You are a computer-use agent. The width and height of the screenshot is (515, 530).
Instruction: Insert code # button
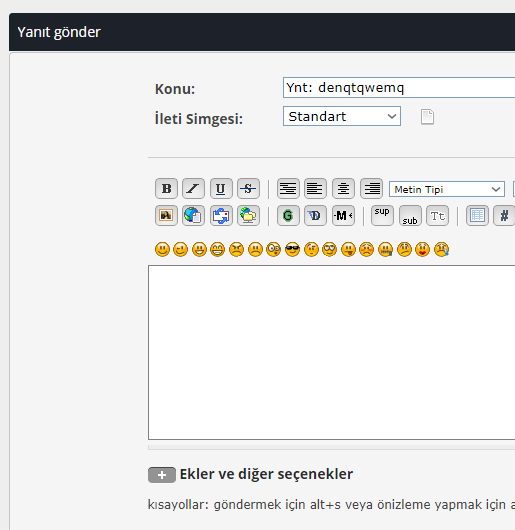504,215
